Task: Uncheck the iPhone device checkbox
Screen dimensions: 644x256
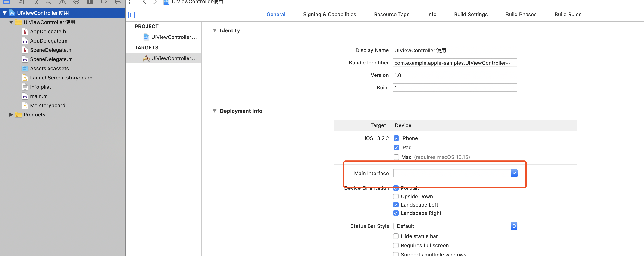Action: coord(396,138)
